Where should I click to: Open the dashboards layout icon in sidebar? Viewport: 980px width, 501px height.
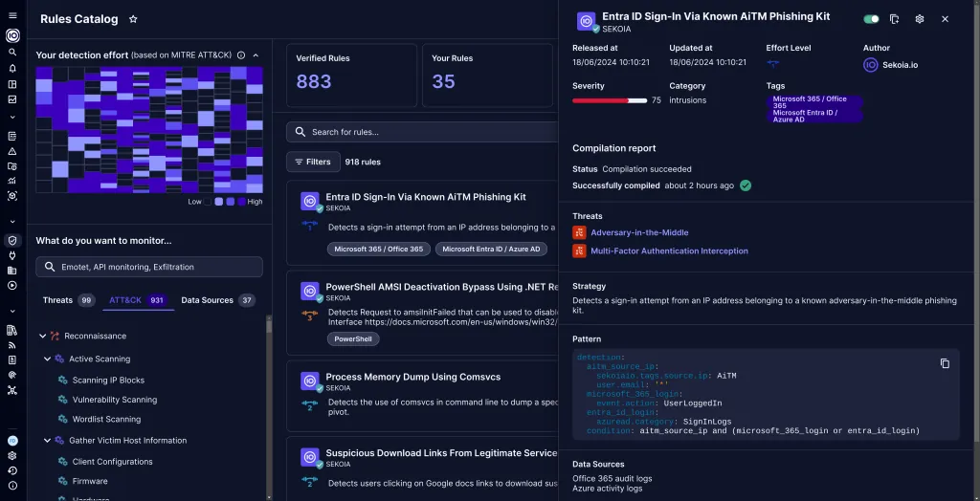coord(12,84)
